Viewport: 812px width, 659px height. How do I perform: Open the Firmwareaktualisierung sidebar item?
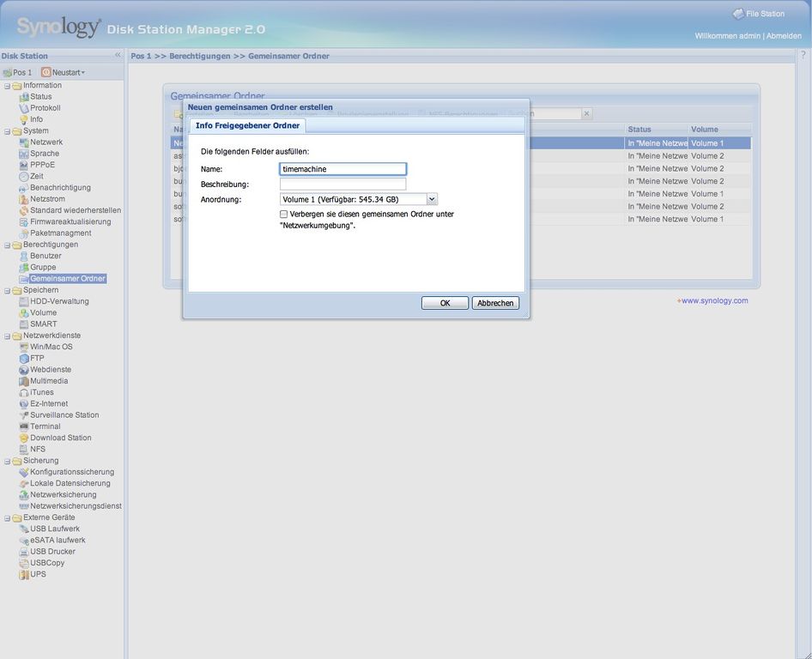(72, 221)
